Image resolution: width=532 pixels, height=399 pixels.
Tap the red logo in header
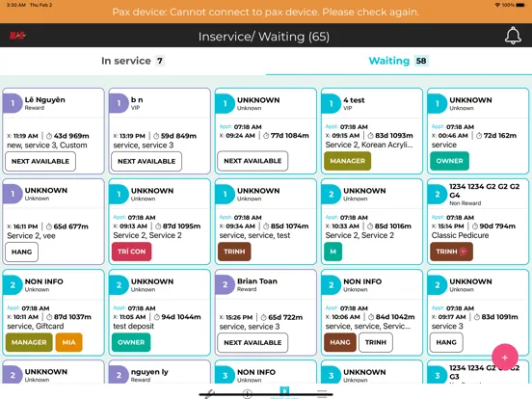17,36
